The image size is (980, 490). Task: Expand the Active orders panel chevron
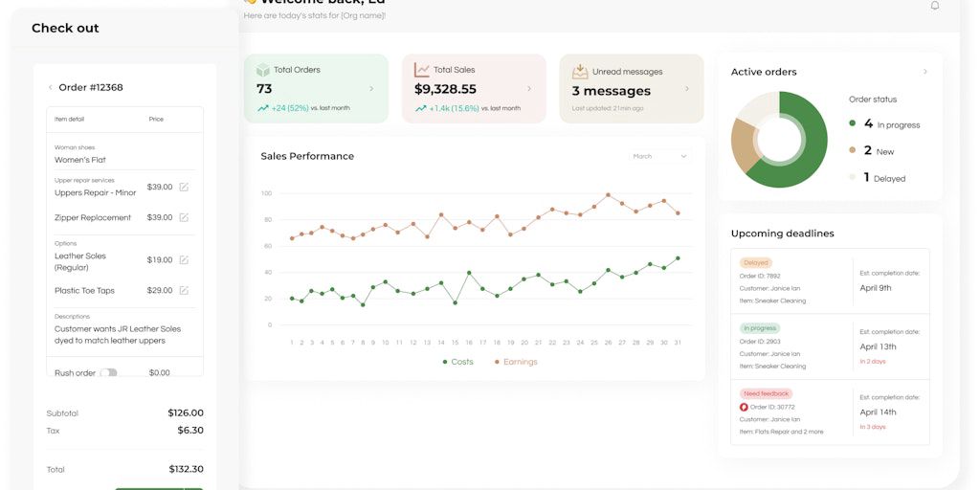[924, 72]
